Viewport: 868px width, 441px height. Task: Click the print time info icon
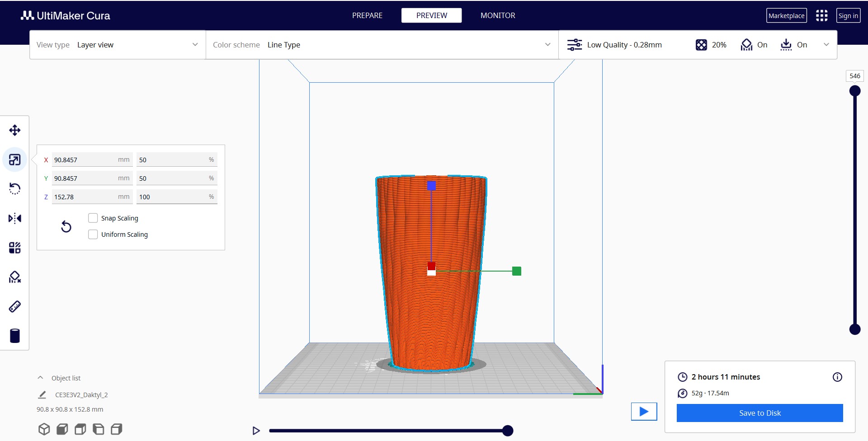(837, 377)
